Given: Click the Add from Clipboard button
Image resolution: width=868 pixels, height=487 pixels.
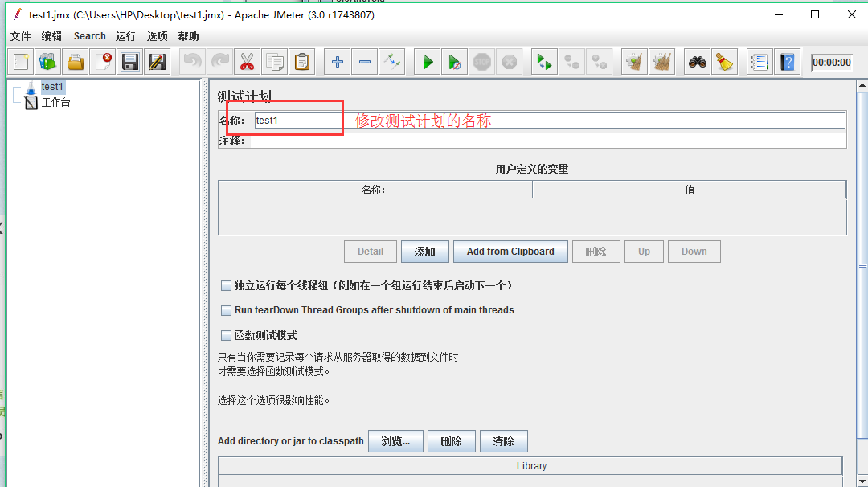Looking at the screenshot, I should point(510,252).
